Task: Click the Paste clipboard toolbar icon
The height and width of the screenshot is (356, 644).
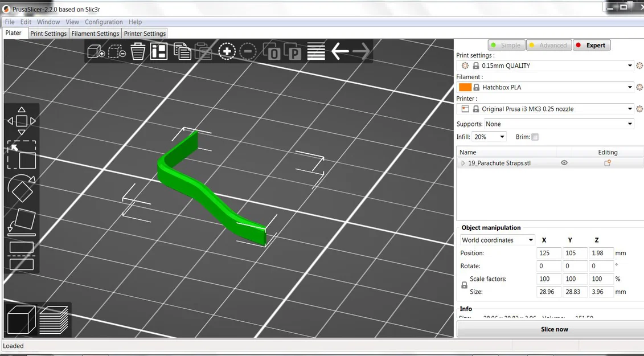Action: (203, 52)
